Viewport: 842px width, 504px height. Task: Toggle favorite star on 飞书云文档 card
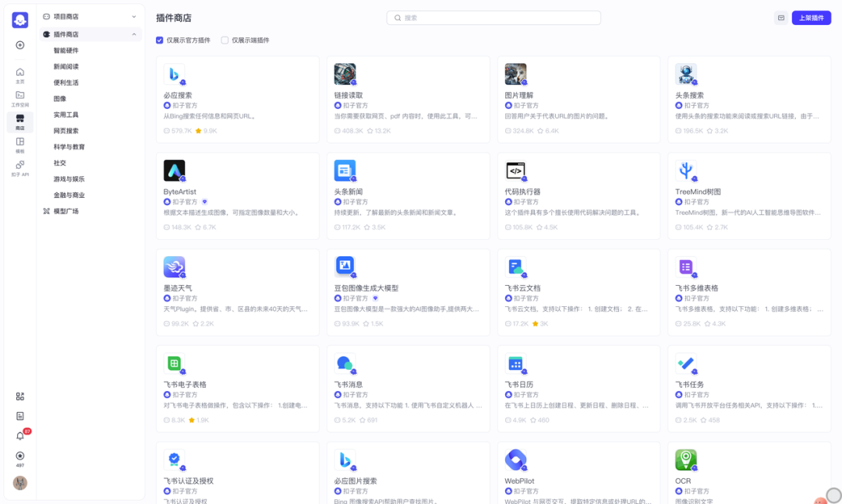pyautogui.click(x=536, y=323)
